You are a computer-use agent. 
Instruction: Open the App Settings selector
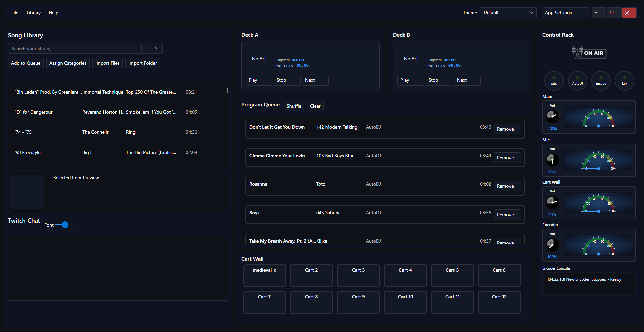pyautogui.click(x=565, y=13)
